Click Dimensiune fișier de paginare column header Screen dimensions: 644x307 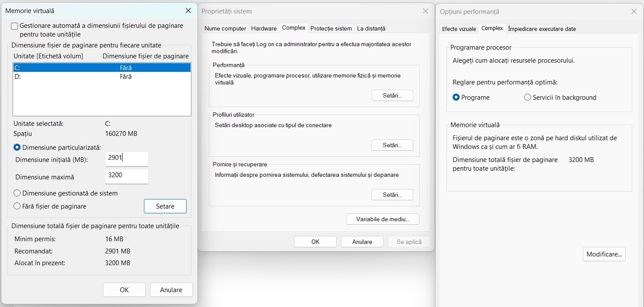pyautogui.click(x=146, y=56)
